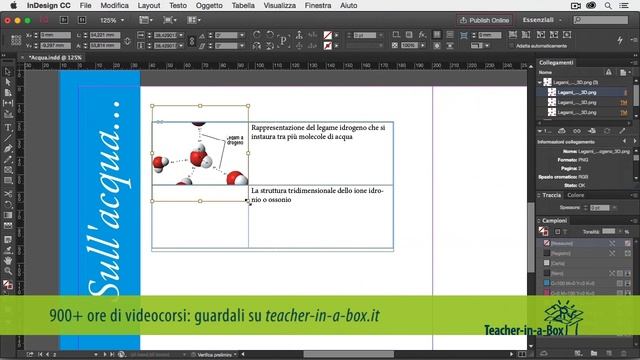Enable Adatta automaticamente checkbox
640x360 pixels.
pos(511,46)
